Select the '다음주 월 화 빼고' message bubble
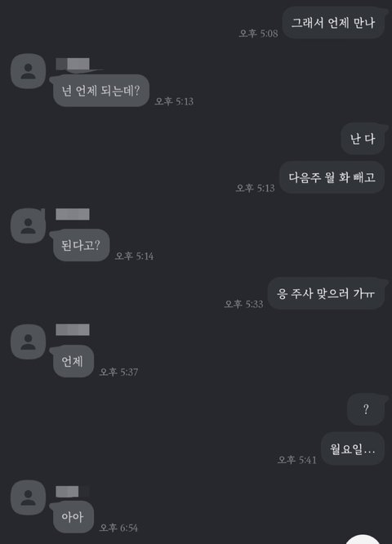 tap(332, 177)
